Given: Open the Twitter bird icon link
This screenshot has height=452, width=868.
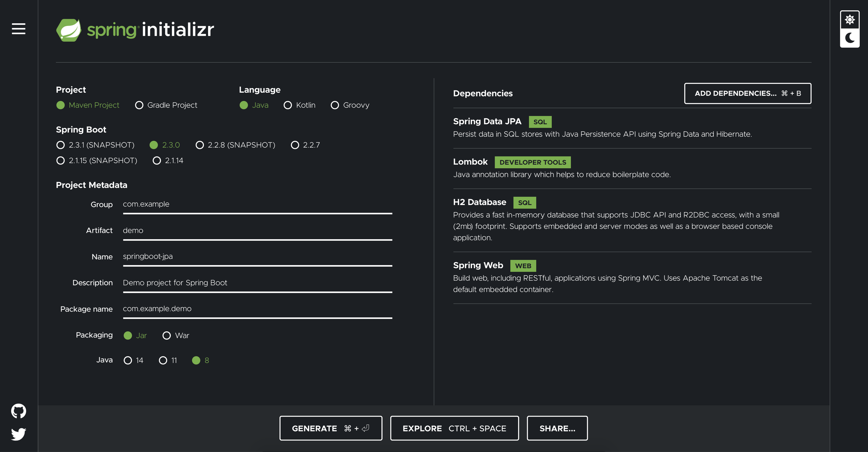Looking at the screenshot, I should pos(19,434).
